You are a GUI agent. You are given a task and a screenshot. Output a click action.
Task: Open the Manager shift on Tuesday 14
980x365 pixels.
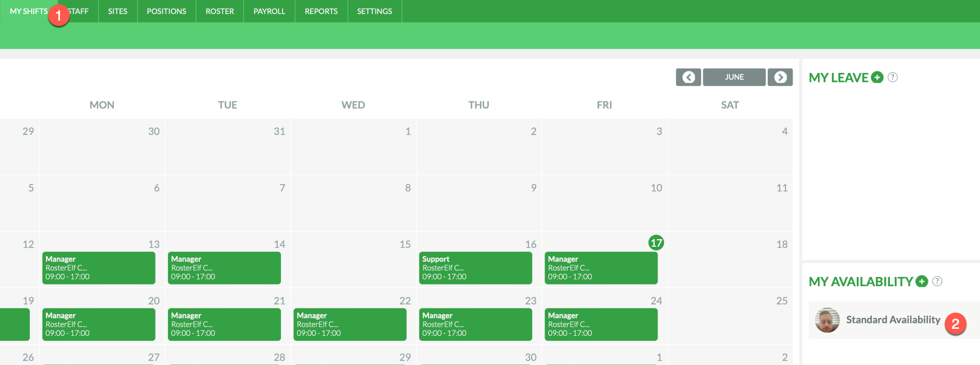(224, 268)
